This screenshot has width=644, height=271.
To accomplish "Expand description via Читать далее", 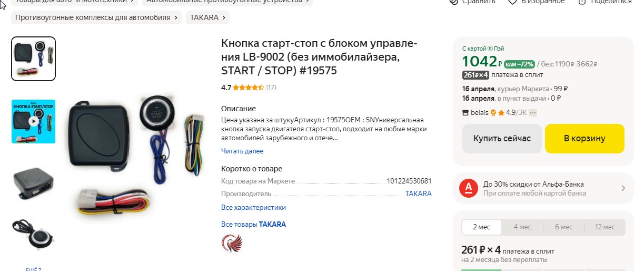I will (242, 151).
